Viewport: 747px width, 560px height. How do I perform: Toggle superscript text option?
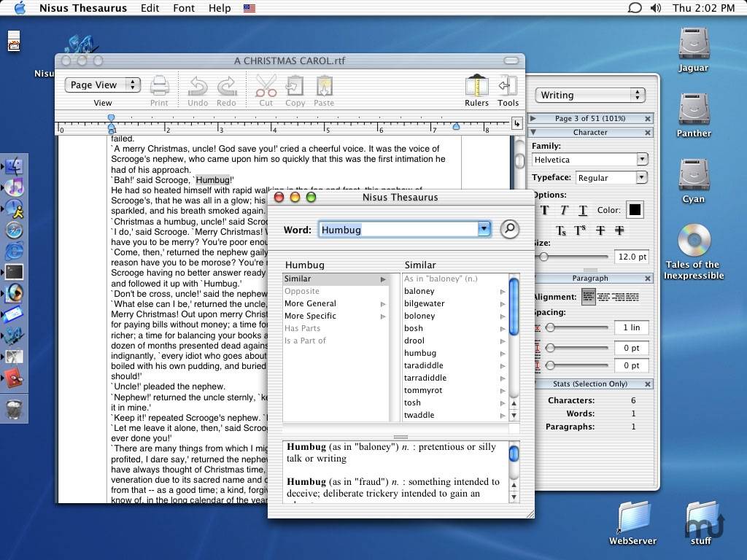point(580,230)
